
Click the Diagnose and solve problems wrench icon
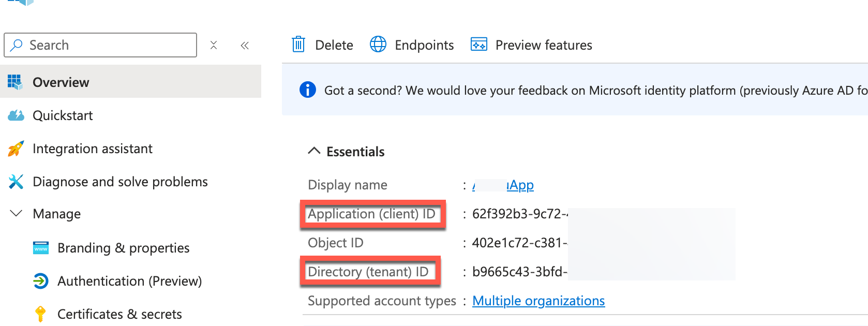point(16,182)
